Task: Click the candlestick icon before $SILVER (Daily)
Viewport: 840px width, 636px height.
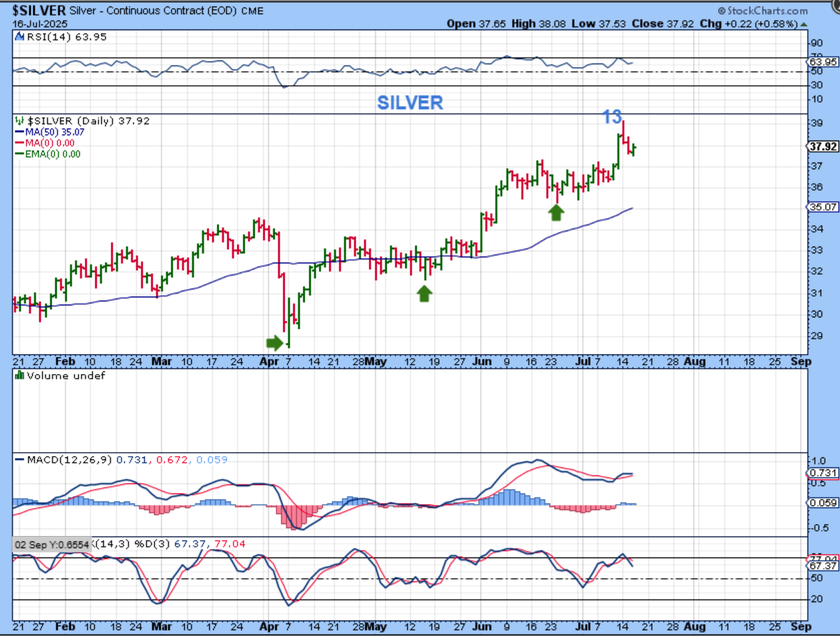Action: 20,121
